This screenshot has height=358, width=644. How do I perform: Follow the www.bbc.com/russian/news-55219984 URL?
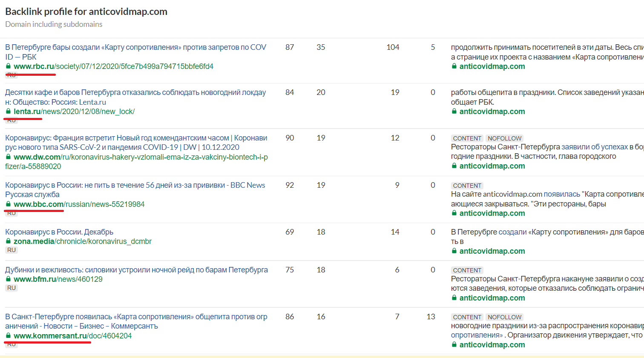point(79,204)
